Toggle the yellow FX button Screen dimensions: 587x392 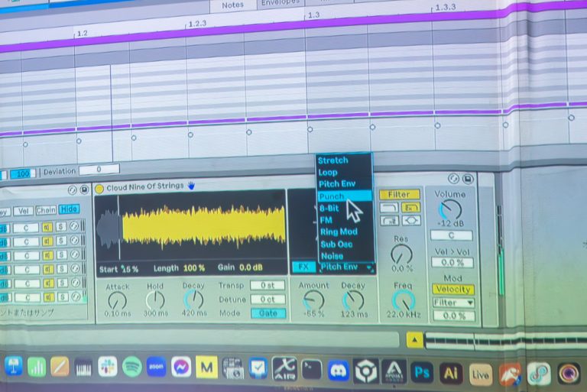pos(303,267)
